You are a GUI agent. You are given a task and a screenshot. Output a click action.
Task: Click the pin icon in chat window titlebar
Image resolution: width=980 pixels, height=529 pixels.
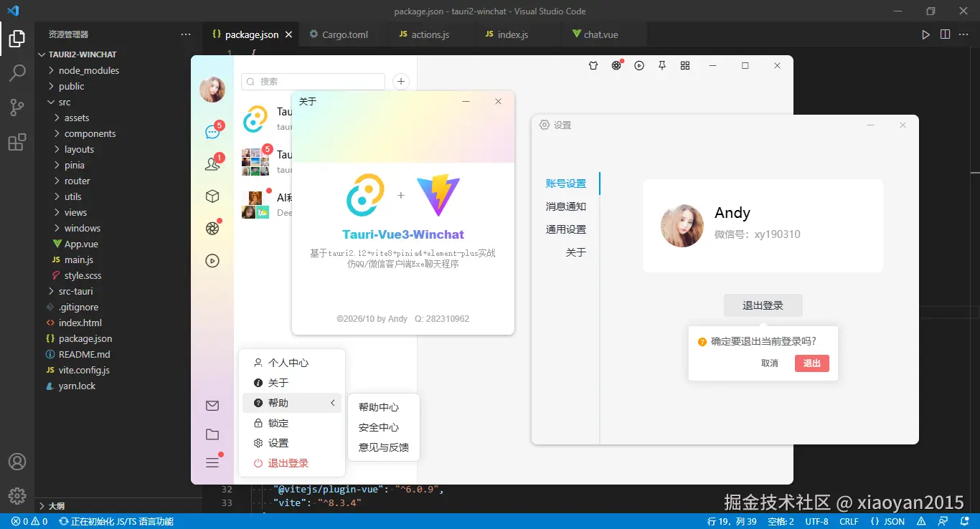[662, 65]
